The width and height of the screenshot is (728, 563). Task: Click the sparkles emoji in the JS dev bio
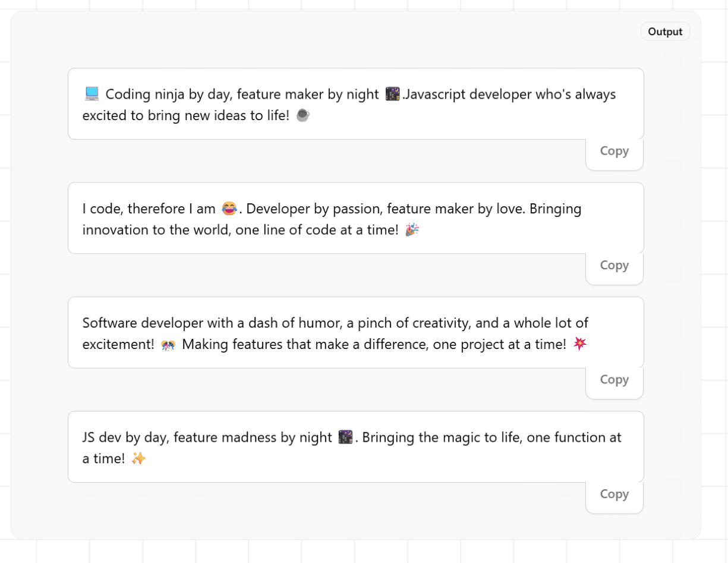point(138,458)
